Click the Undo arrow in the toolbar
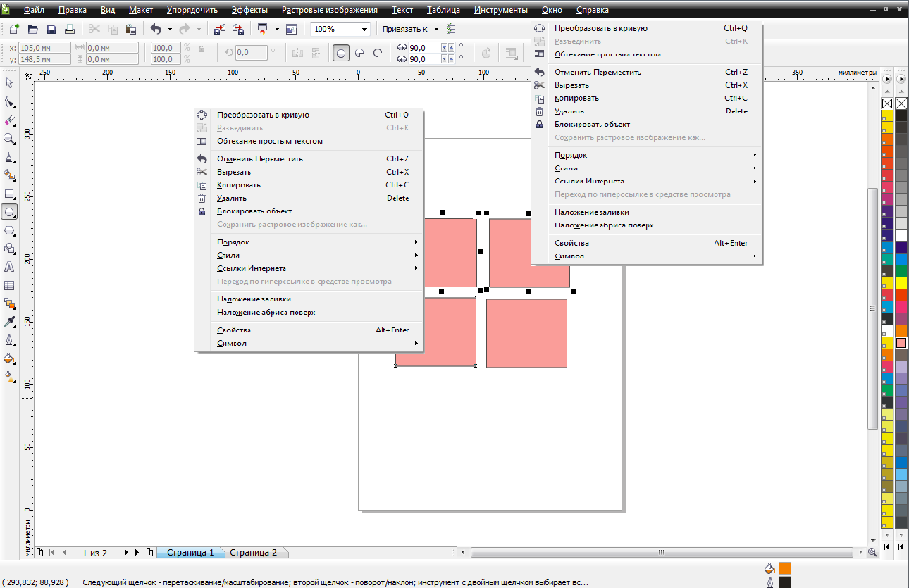Image resolution: width=909 pixels, height=588 pixels. point(156,29)
